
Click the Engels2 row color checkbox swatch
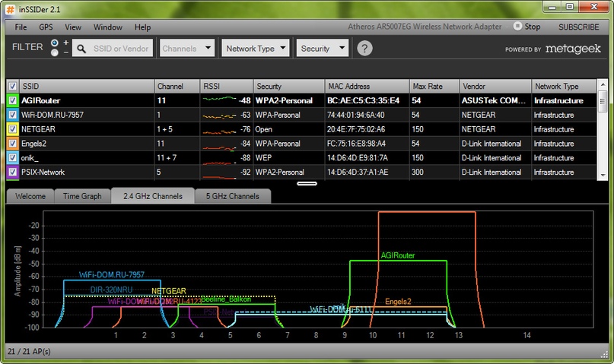(12, 144)
